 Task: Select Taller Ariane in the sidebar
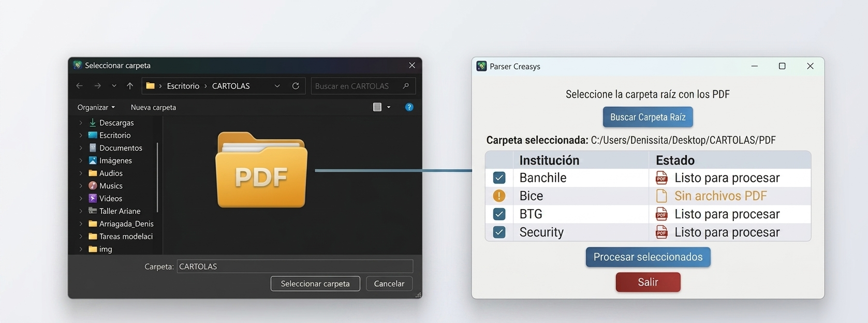(120, 211)
